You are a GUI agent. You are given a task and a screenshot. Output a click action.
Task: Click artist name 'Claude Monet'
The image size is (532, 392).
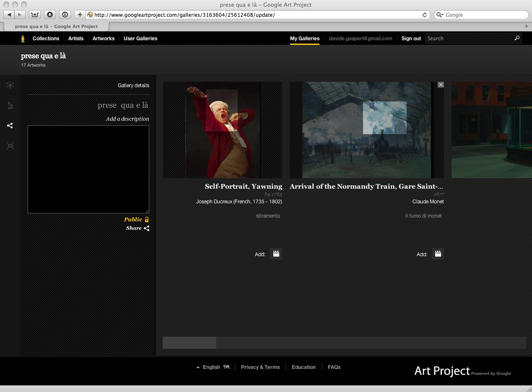[428, 202]
